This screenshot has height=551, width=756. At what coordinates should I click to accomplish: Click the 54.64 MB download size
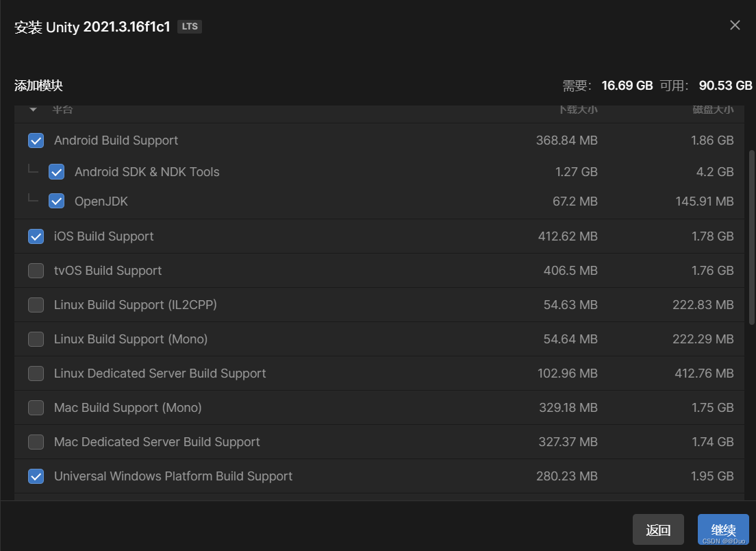(x=571, y=339)
